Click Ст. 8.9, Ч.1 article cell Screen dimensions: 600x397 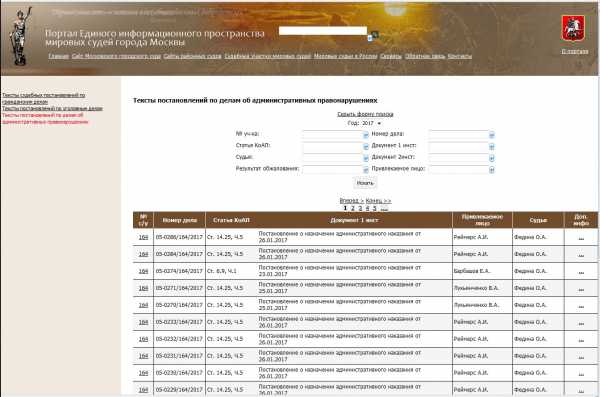222,271
